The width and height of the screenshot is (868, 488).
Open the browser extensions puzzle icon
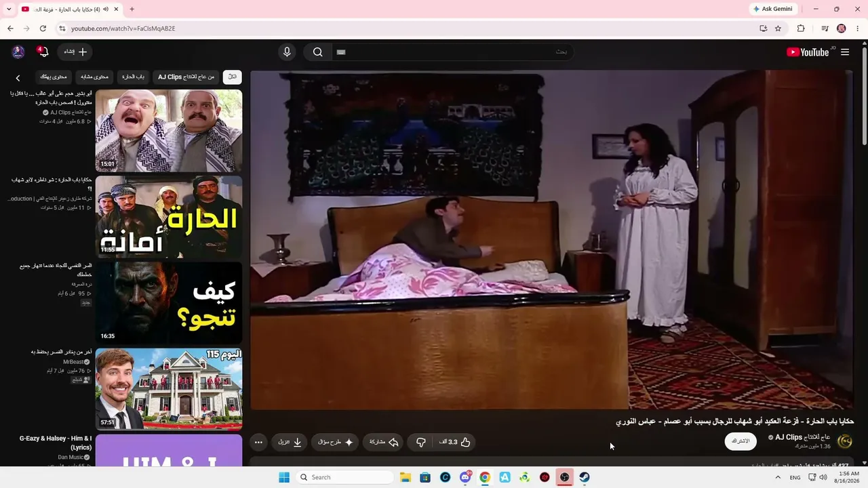pyautogui.click(x=801, y=28)
